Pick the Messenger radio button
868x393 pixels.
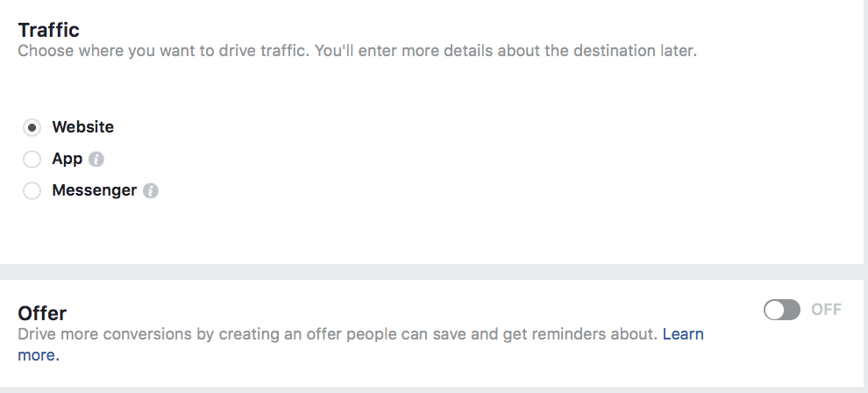tap(32, 191)
